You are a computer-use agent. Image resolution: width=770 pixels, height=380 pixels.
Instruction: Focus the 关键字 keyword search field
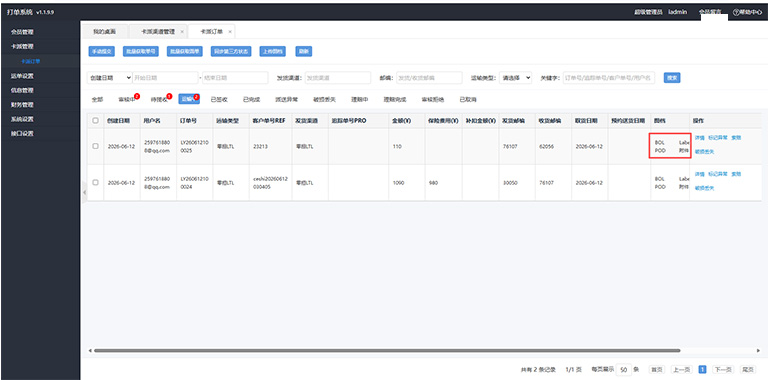point(608,78)
